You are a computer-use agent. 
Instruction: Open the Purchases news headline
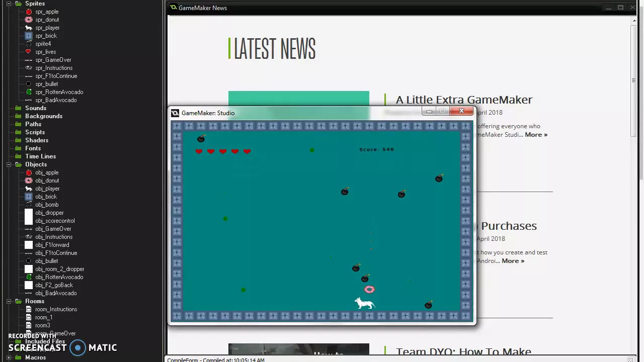[509, 226]
